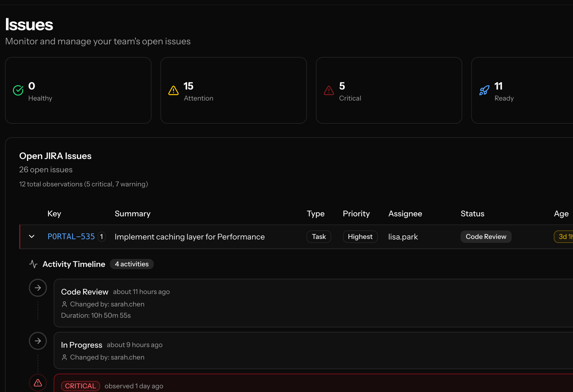The image size is (573, 392).
Task: Click the 'about 9 hours ago' timestamp
Action: (134, 345)
